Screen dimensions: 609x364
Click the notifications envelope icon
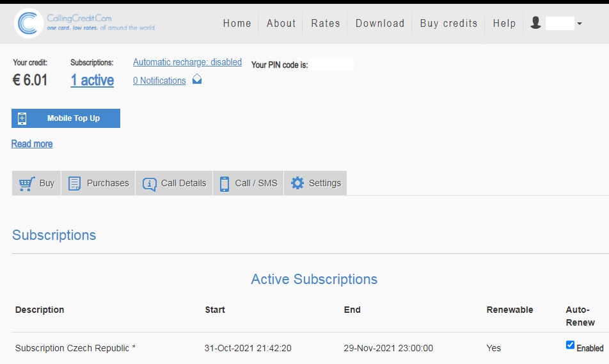click(x=197, y=79)
